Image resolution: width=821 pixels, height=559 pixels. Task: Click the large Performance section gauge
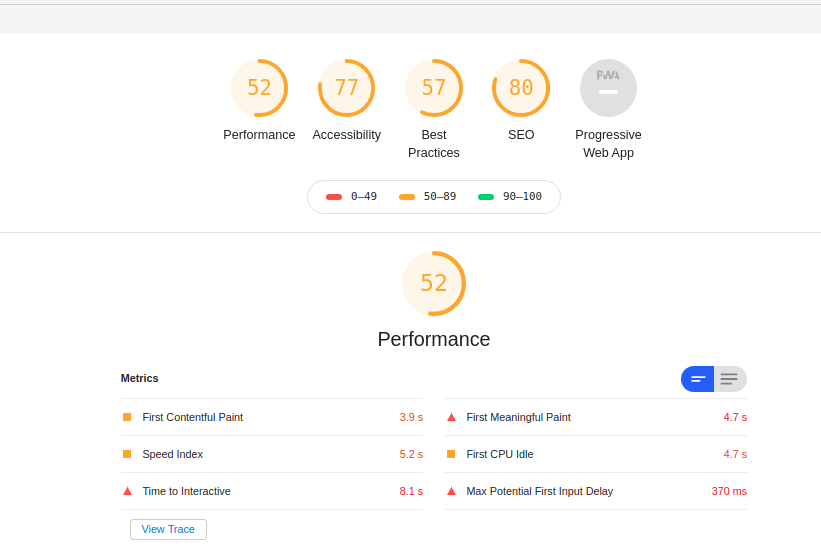click(434, 283)
